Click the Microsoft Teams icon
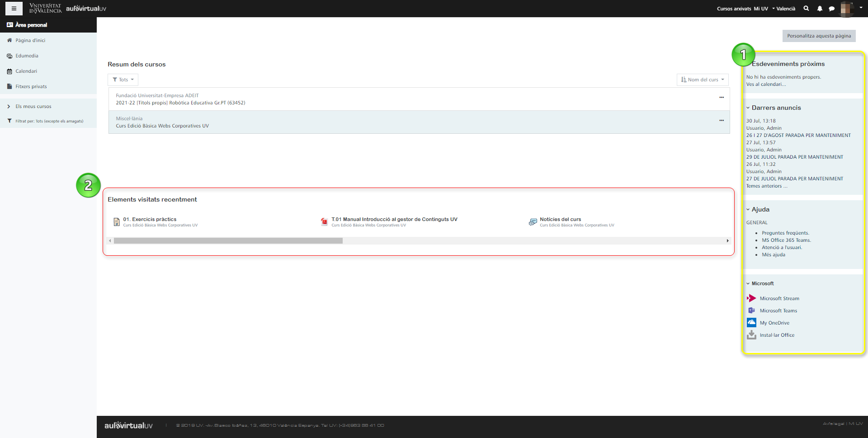 tap(751, 311)
